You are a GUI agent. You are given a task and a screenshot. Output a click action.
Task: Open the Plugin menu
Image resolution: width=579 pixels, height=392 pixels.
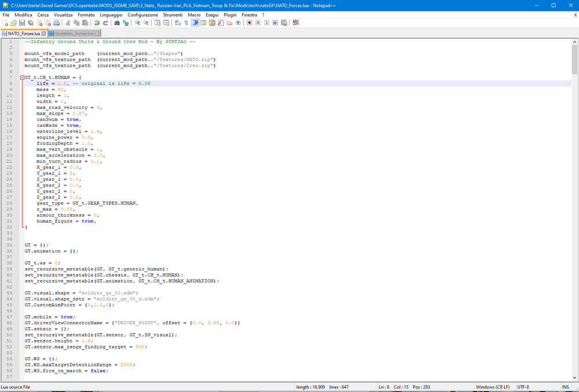pyautogui.click(x=230, y=14)
